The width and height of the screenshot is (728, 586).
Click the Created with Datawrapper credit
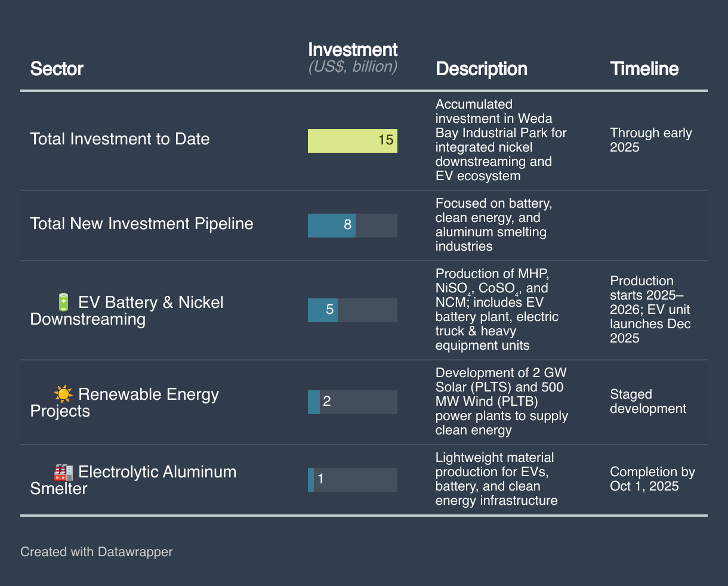96,551
